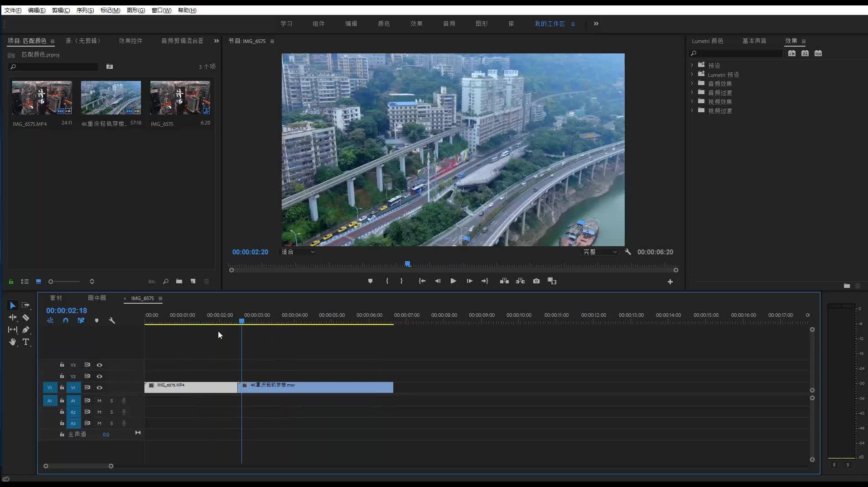Click New Item in Project panel
The image size is (868, 487).
coord(193,282)
